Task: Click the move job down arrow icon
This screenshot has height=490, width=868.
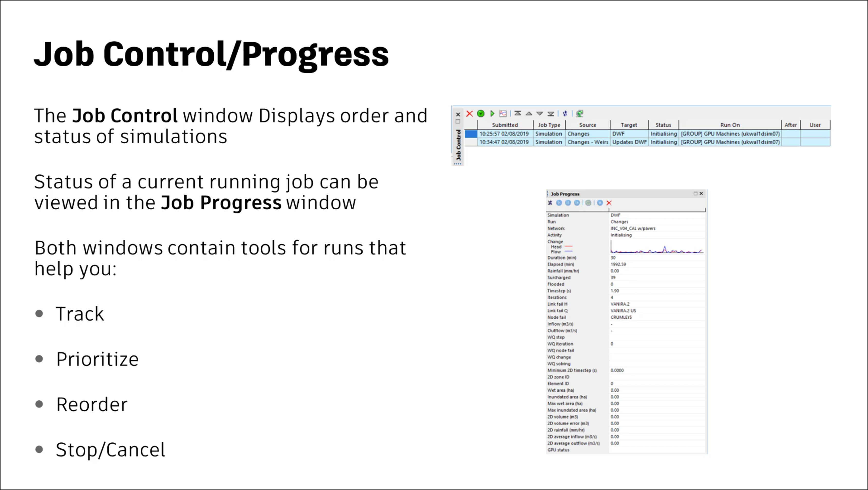Action: click(x=540, y=114)
